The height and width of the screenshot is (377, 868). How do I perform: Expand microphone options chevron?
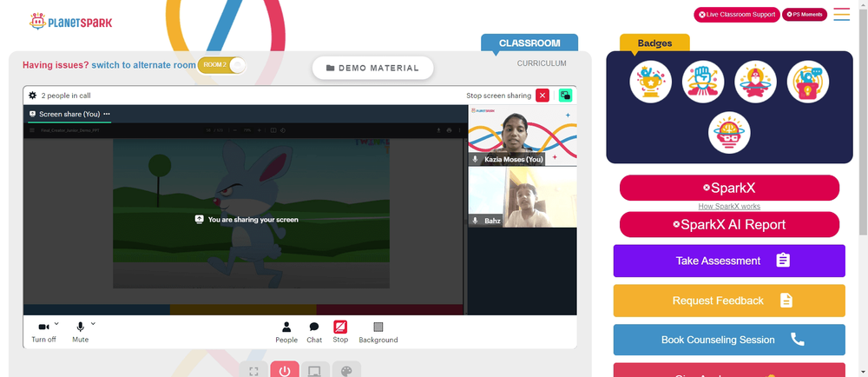click(93, 324)
